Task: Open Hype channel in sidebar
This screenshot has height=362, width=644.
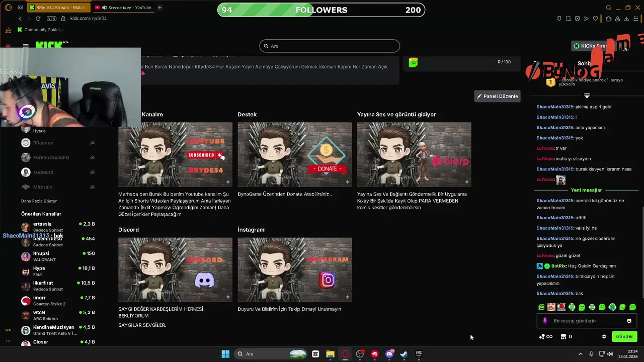Action: (x=58, y=271)
